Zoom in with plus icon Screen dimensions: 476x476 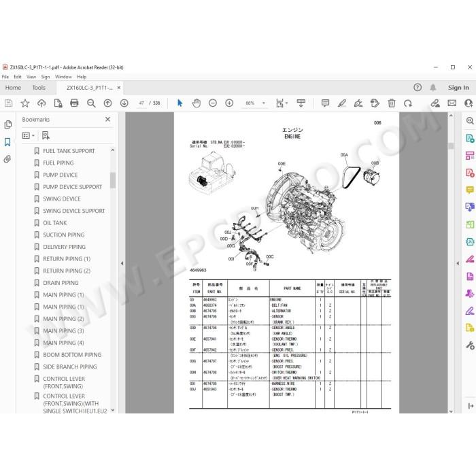click(229, 103)
